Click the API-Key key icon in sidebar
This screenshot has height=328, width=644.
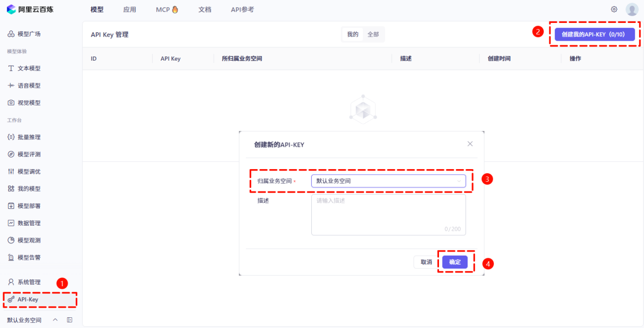11,299
